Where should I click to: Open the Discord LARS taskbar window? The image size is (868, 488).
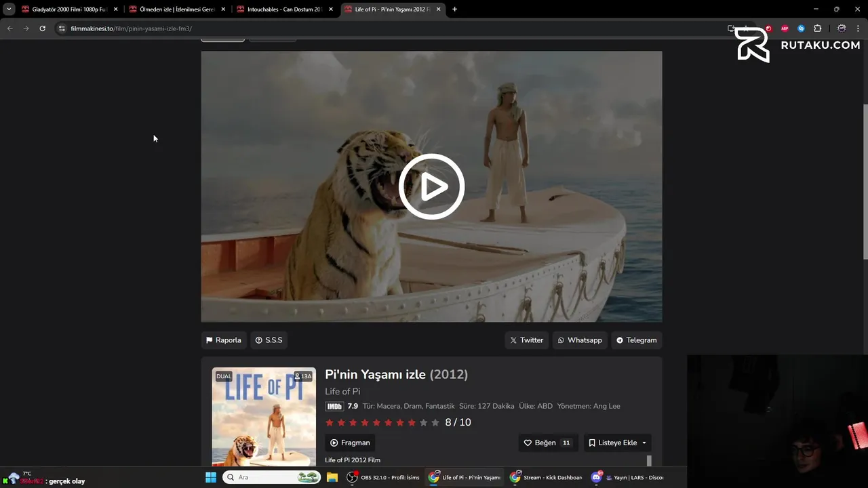[x=627, y=477]
